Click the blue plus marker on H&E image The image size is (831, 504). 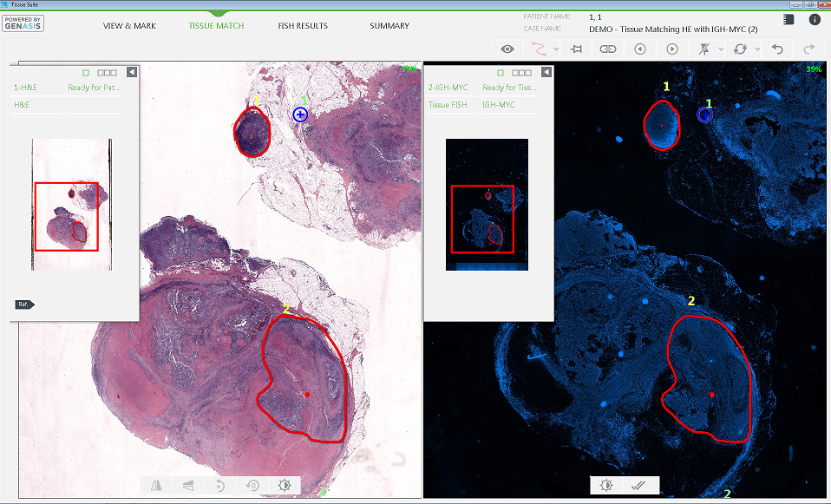[x=300, y=114]
